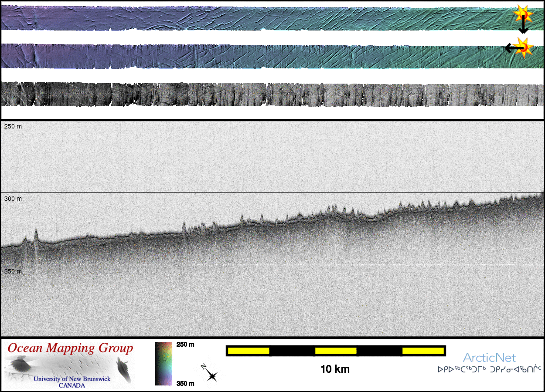This screenshot has width=545, height=392.
Task: Click the left aircraft silhouette in logo
Action: click(19, 364)
